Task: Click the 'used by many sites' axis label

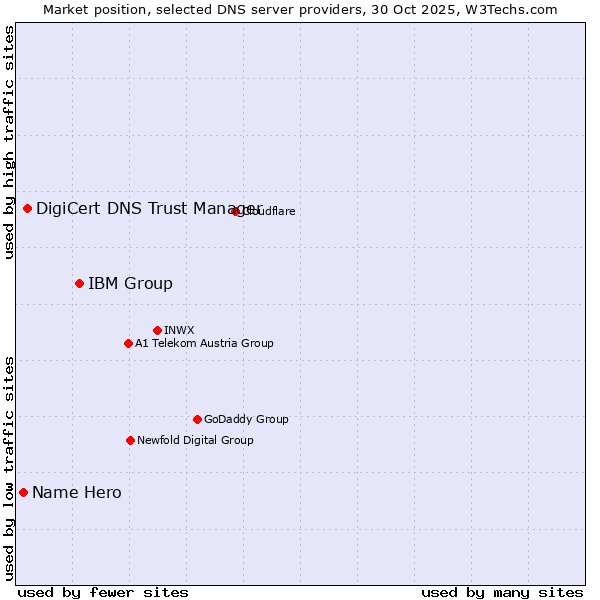Action: coord(502,592)
